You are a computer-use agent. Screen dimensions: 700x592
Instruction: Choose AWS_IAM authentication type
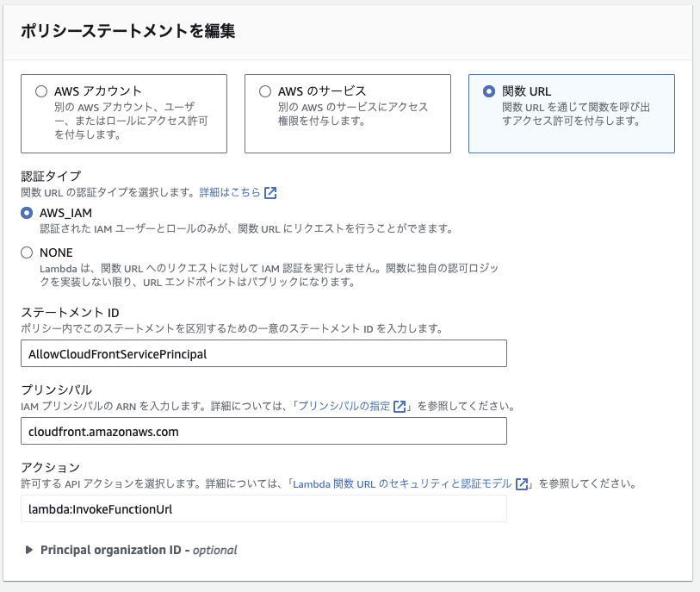click(x=27, y=213)
